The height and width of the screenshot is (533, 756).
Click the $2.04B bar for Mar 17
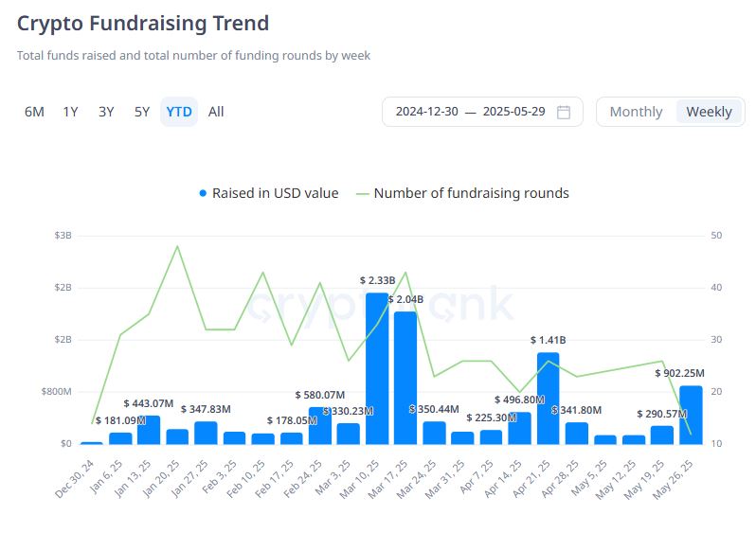(405, 378)
